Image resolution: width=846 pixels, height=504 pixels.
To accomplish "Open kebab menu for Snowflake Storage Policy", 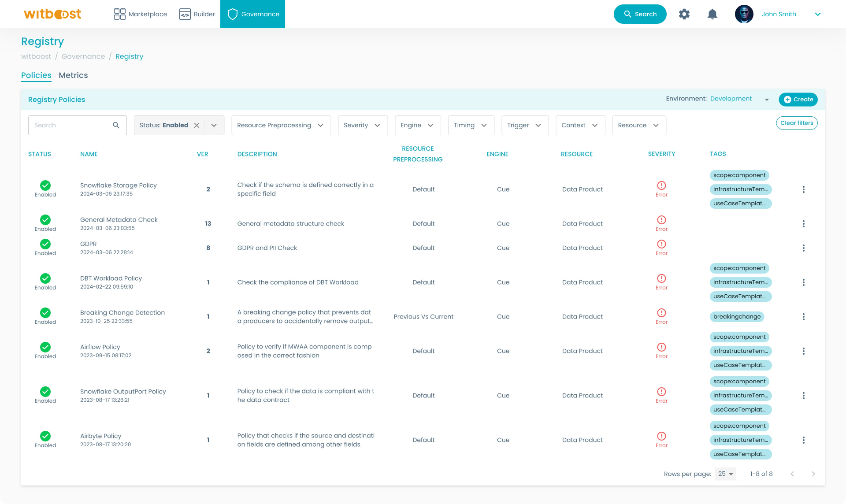I will click(803, 189).
